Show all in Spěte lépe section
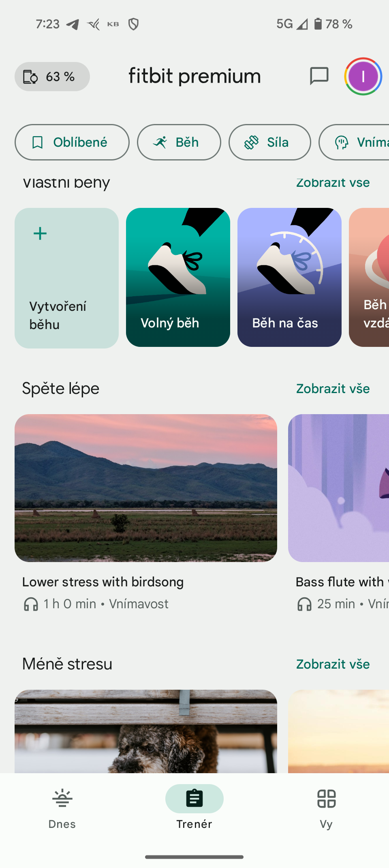Viewport: 389px width, 868px height. pyautogui.click(x=333, y=389)
